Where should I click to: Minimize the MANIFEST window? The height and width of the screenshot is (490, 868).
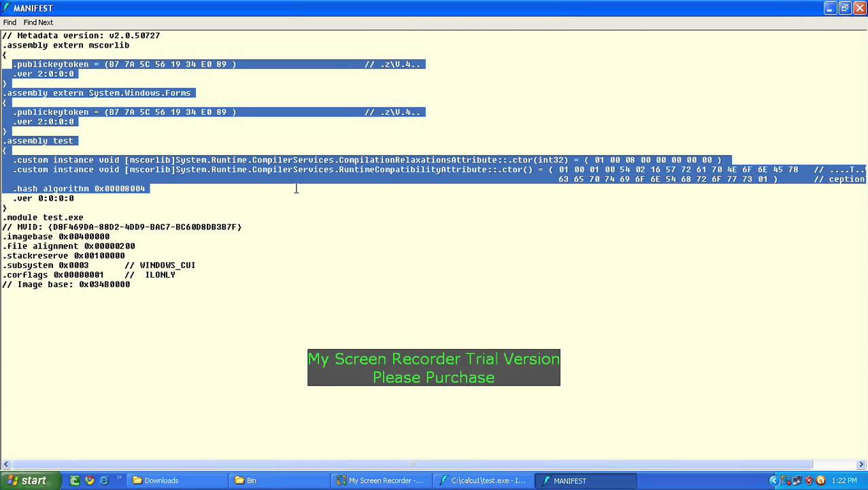829,8
